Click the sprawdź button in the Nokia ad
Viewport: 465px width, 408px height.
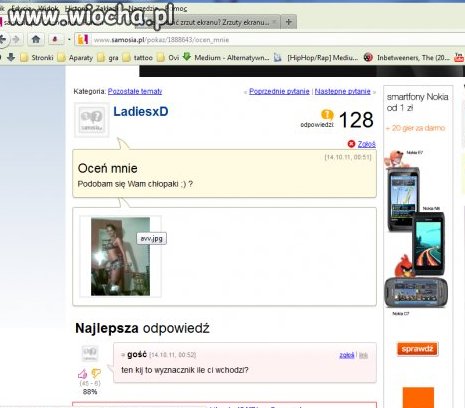417,349
